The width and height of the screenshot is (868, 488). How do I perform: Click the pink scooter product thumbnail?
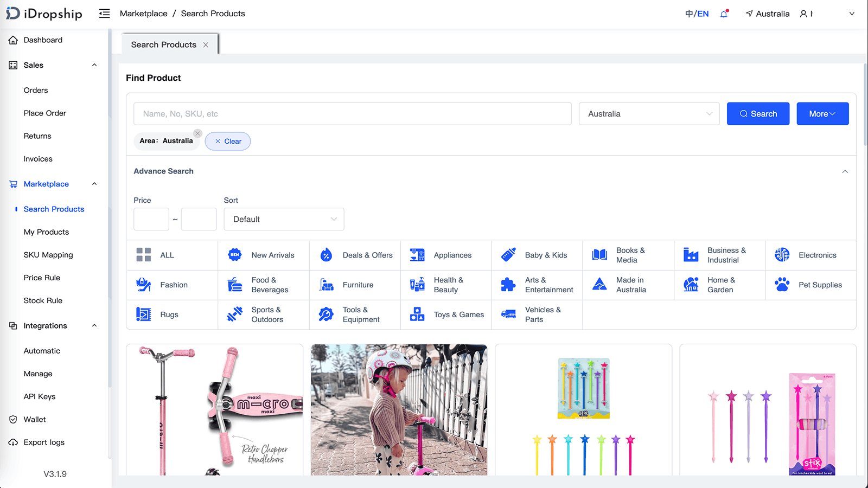[x=215, y=410]
